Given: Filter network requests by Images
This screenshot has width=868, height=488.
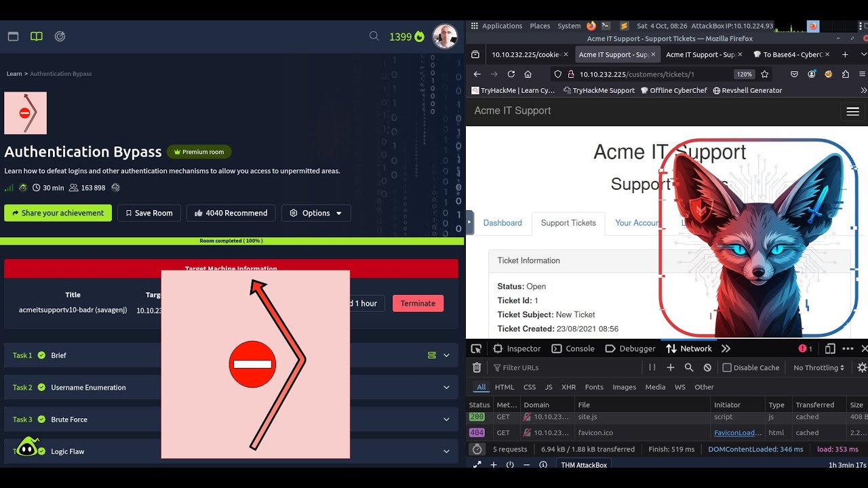Looking at the screenshot, I should pos(624,387).
